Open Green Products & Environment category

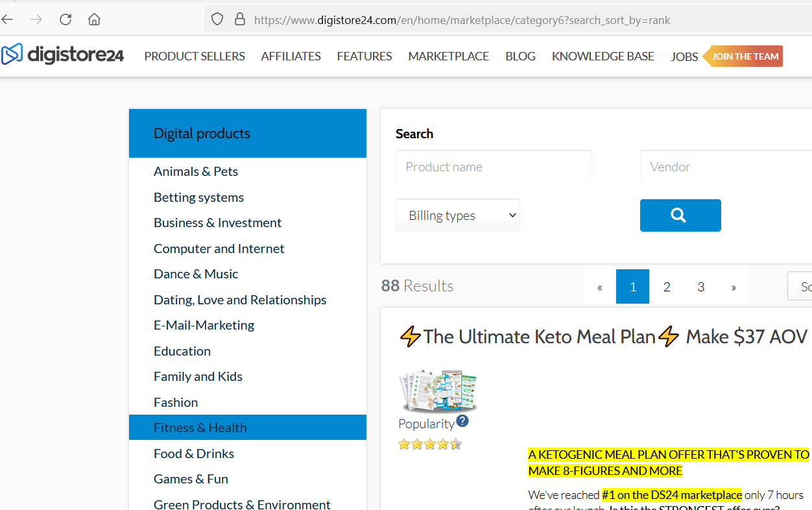pyautogui.click(x=242, y=504)
